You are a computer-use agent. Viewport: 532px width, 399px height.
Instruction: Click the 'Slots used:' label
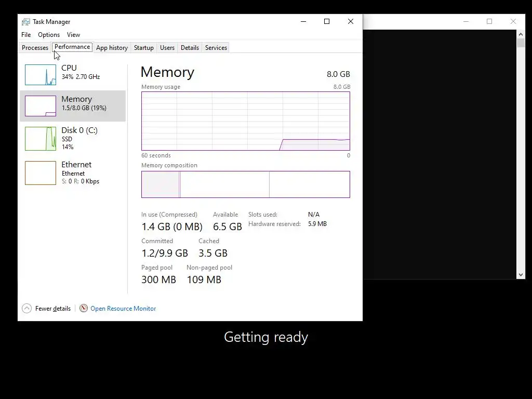coord(262,215)
